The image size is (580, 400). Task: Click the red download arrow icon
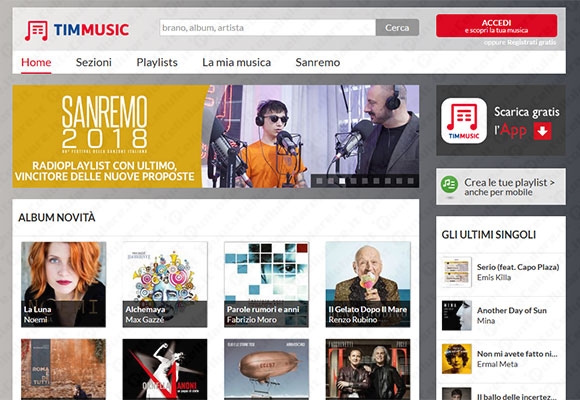click(542, 131)
